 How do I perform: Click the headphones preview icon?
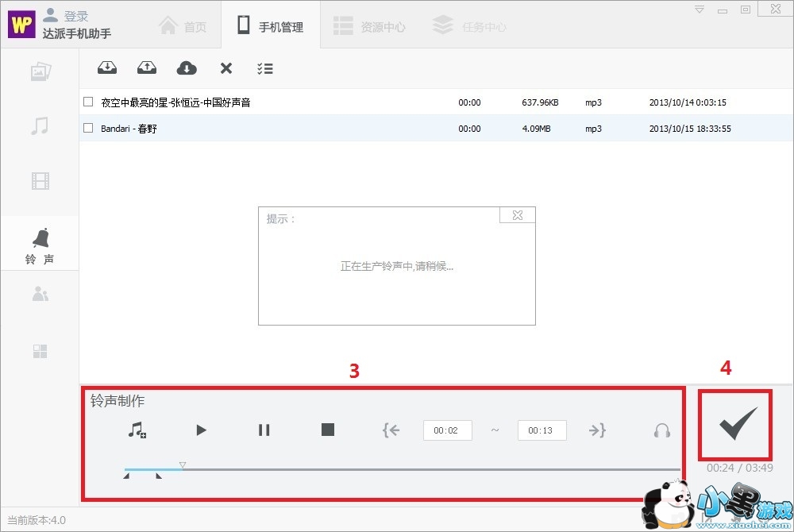662,430
